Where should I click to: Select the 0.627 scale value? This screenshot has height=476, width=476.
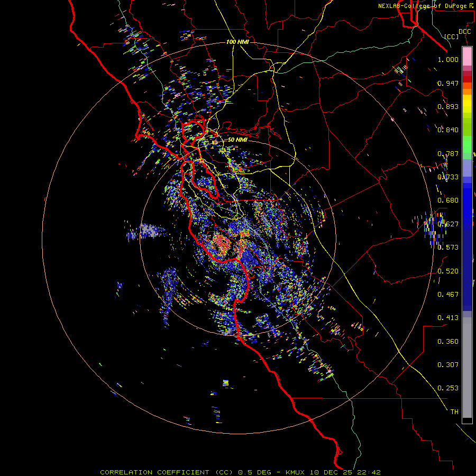point(448,224)
